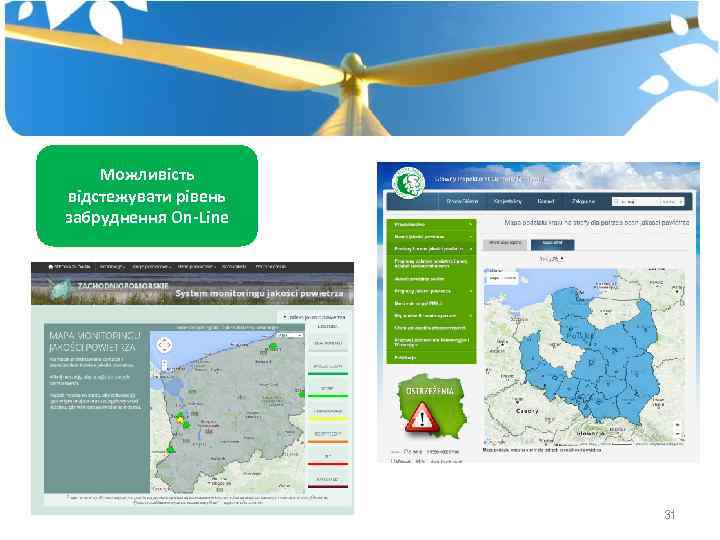Click the slide page number 31
The height and width of the screenshot is (540, 720).
(x=669, y=514)
